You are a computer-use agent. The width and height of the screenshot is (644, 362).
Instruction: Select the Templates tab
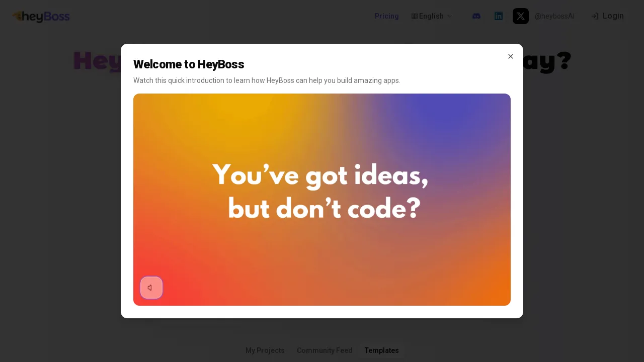point(382,350)
